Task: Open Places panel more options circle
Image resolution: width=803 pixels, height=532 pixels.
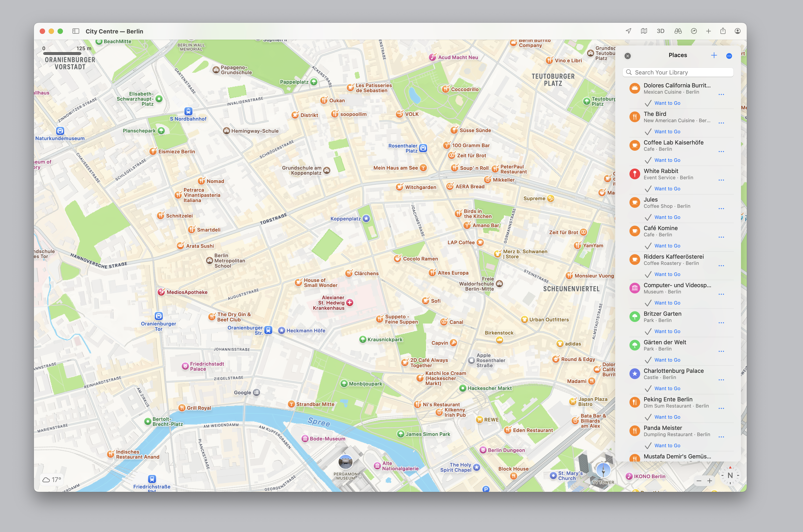Action: tap(729, 56)
